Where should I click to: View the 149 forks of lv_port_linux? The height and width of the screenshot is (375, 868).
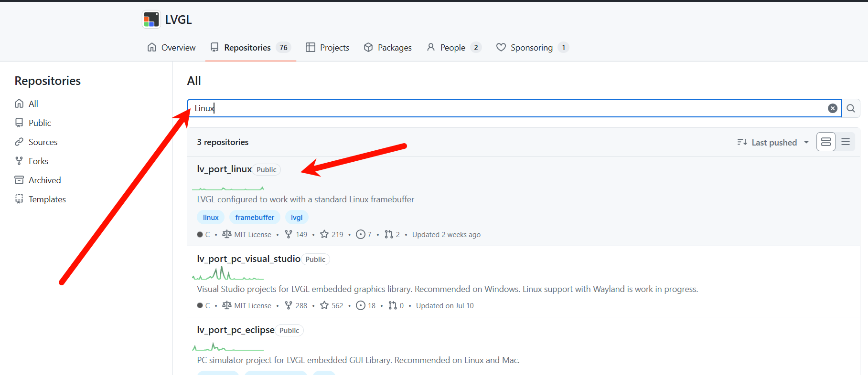click(296, 234)
